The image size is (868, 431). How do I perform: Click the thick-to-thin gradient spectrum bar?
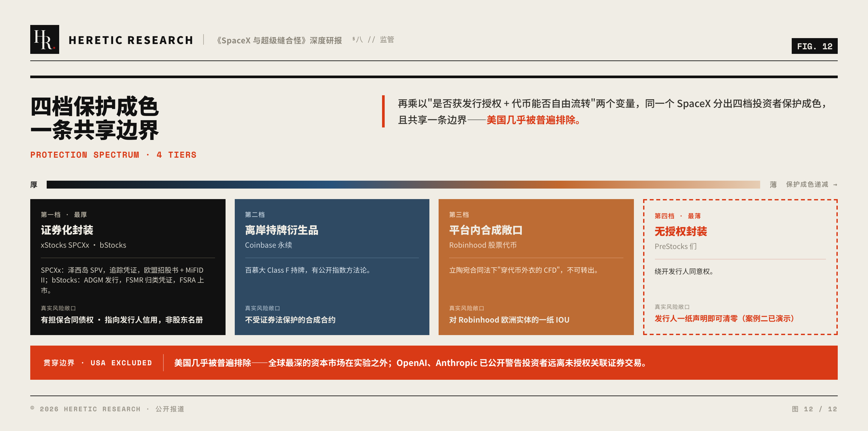403,185
